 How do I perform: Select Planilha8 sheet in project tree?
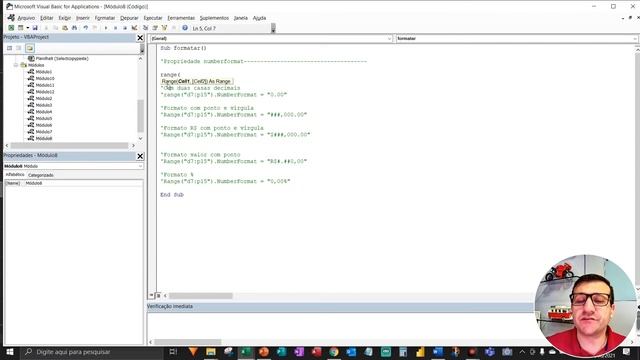point(62,58)
